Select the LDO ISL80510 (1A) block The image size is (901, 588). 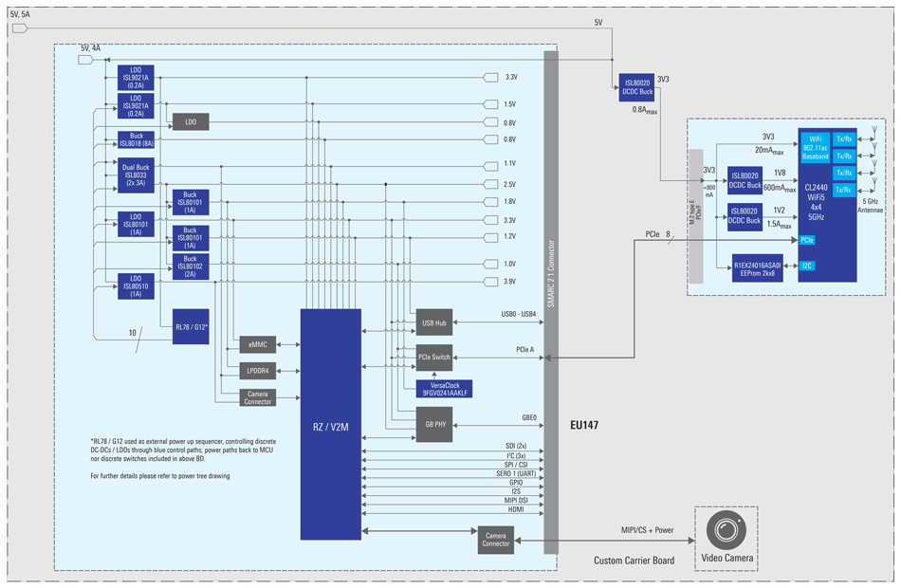(137, 286)
